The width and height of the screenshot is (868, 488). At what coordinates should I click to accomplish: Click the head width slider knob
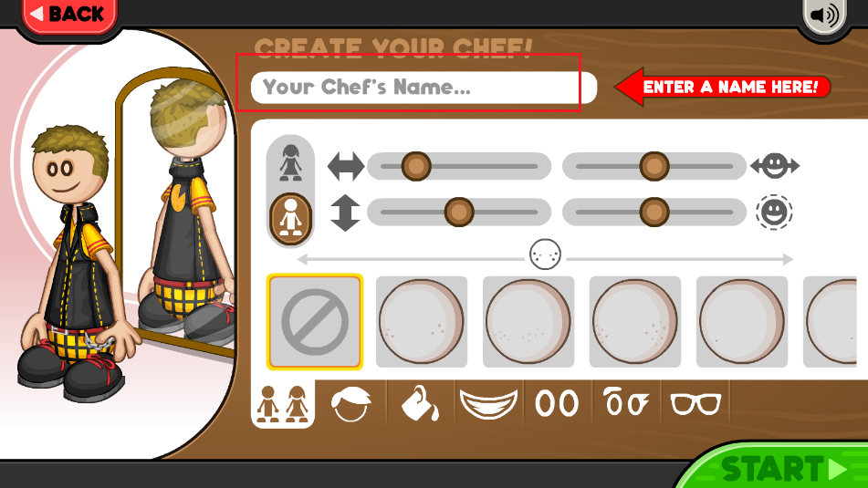[654, 166]
